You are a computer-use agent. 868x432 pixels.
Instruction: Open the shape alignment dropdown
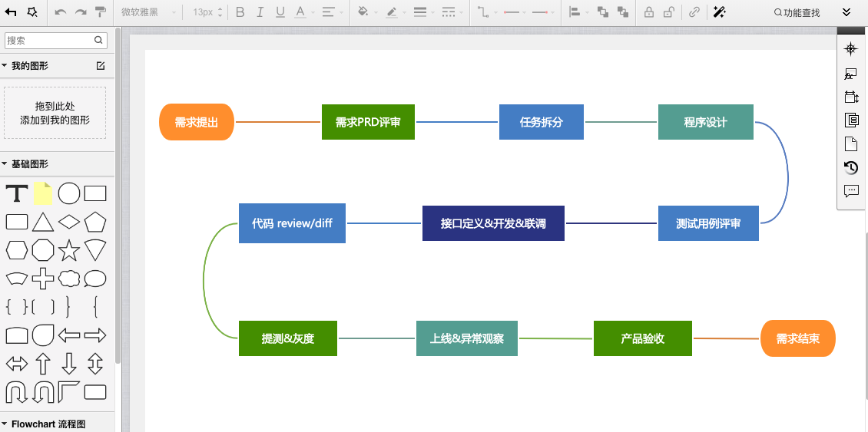click(578, 12)
